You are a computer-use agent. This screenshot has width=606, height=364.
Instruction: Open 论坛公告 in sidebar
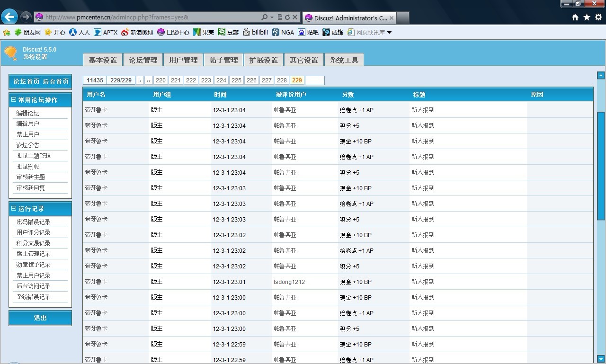pos(27,145)
